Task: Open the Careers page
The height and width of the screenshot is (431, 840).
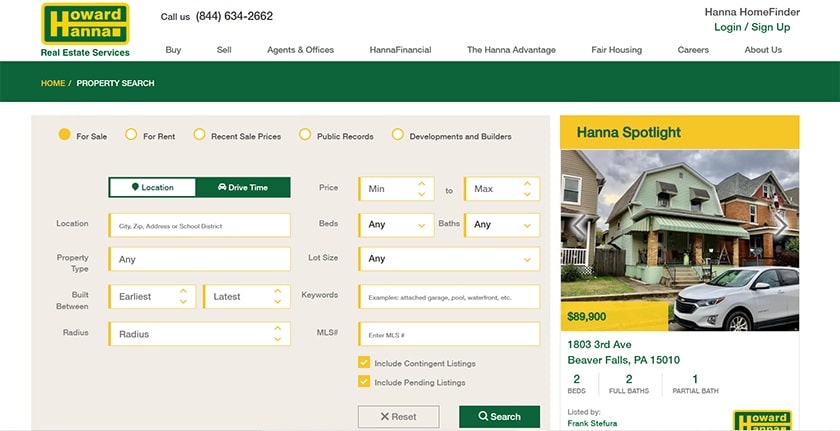Action: click(693, 50)
